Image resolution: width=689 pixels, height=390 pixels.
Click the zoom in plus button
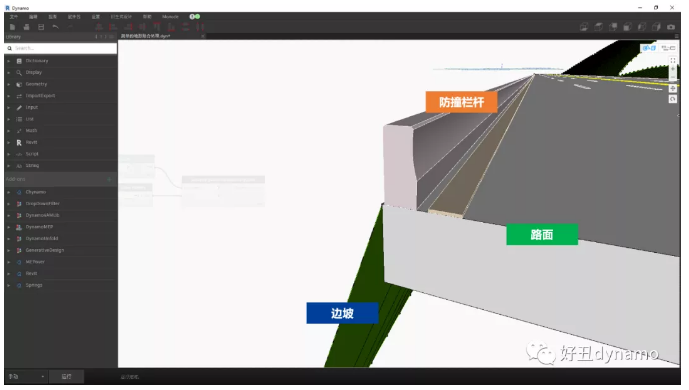click(x=673, y=69)
